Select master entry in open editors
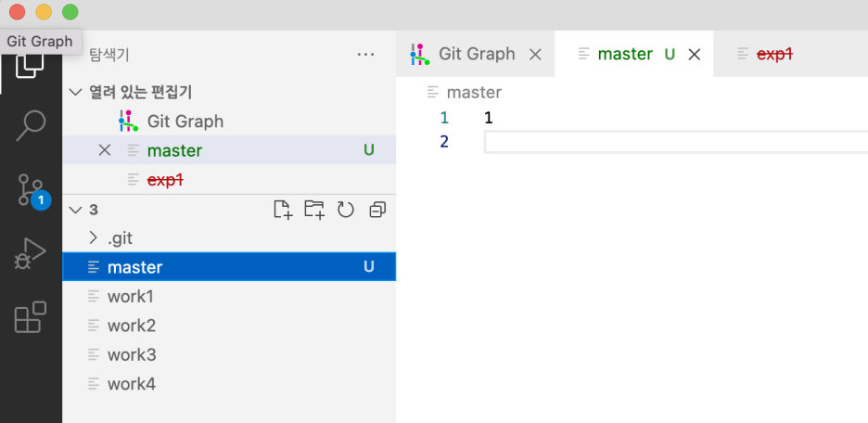The image size is (868, 423). (229, 150)
